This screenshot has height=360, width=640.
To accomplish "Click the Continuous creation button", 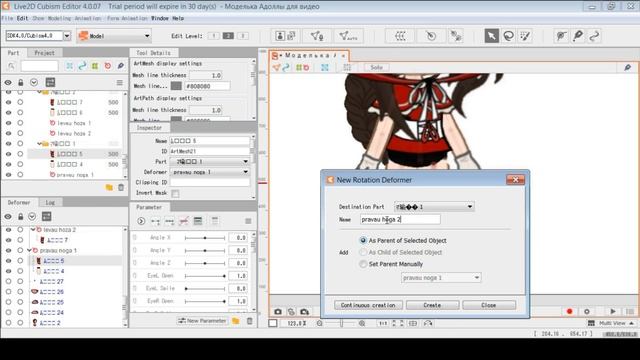I will point(368,305).
